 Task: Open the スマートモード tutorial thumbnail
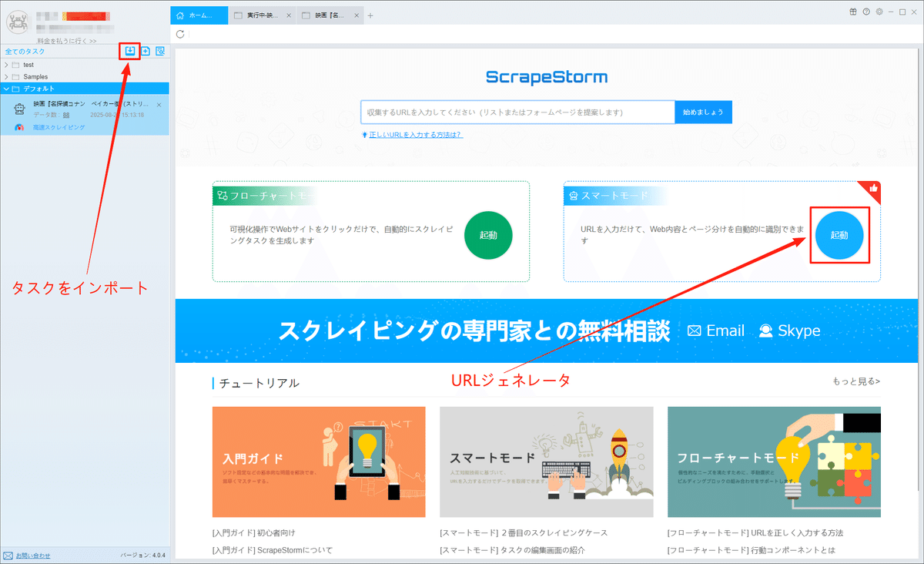click(547, 462)
